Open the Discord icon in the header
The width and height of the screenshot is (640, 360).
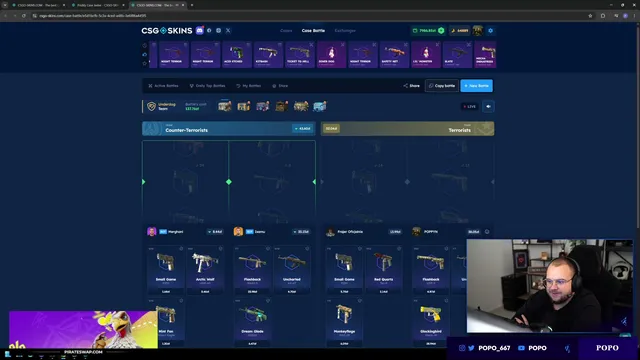pyautogui.click(x=200, y=30)
